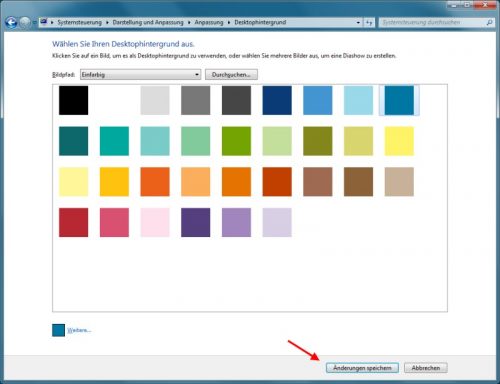Open the address bar history dropdown arrow

click(358, 22)
